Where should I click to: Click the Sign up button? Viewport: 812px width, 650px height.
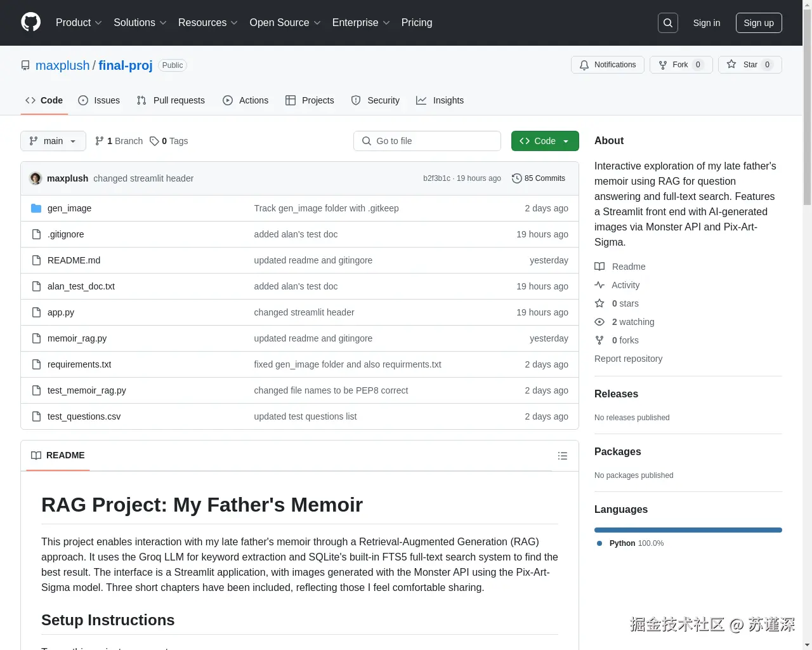pos(759,23)
